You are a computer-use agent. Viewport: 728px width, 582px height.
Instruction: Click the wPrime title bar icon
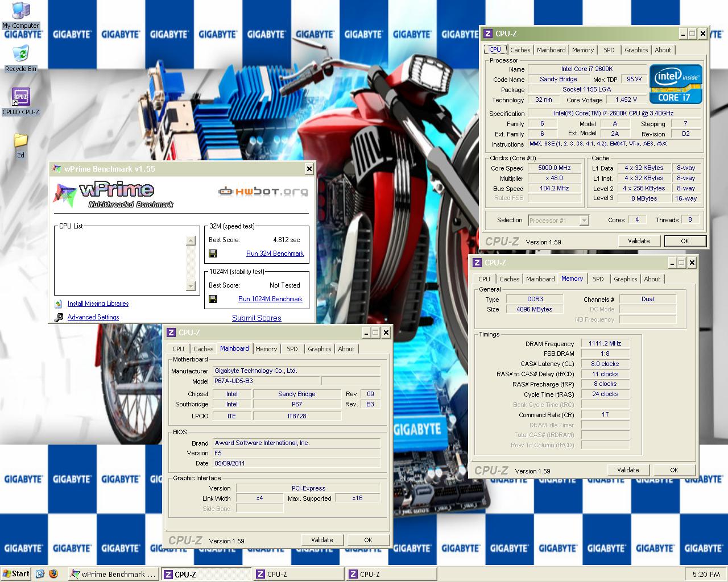point(57,169)
